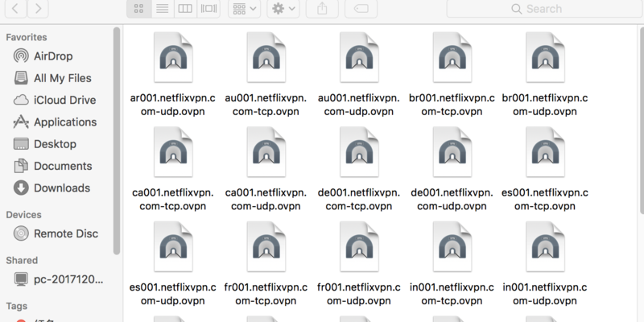Select br001.netflixvpn.com-tcp.ovpn file icon
Image resolution: width=644 pixels, height=322 pixels.
pos(452,57)
